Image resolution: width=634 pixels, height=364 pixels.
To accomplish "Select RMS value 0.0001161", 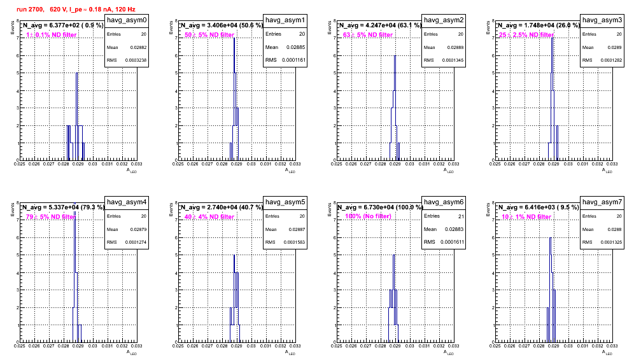I will (x=294, y=60).
